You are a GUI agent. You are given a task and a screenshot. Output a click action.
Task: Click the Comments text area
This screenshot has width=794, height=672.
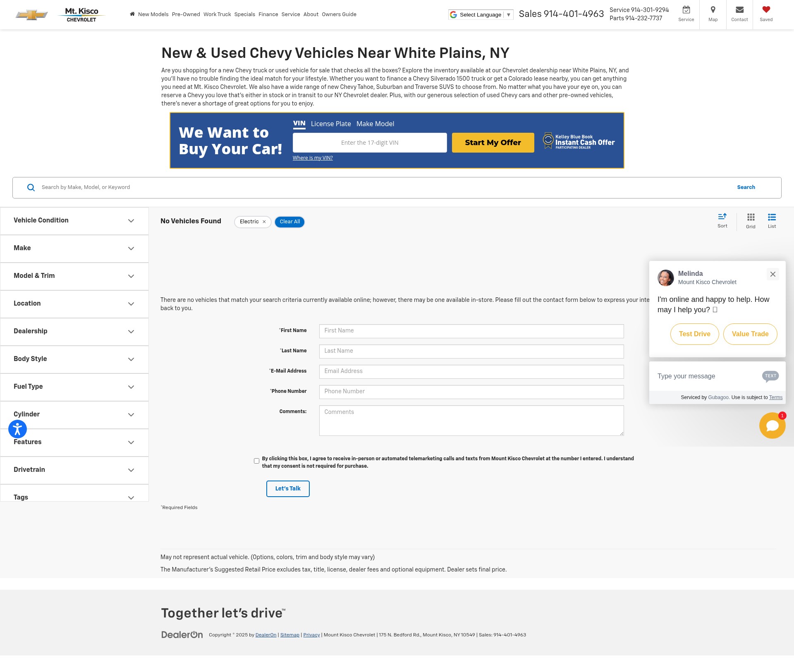pos(471,420)
